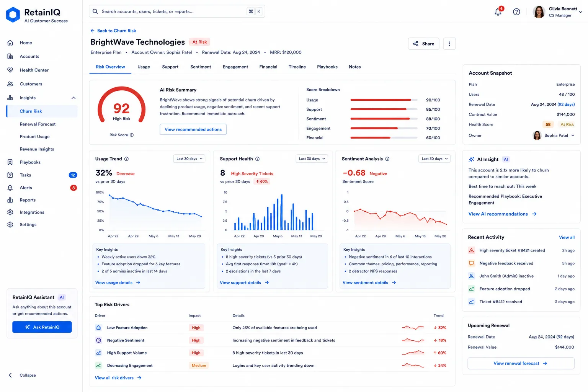The image size is (588, 392).
Task: Open the Notes tab
Action: [355, 67]
